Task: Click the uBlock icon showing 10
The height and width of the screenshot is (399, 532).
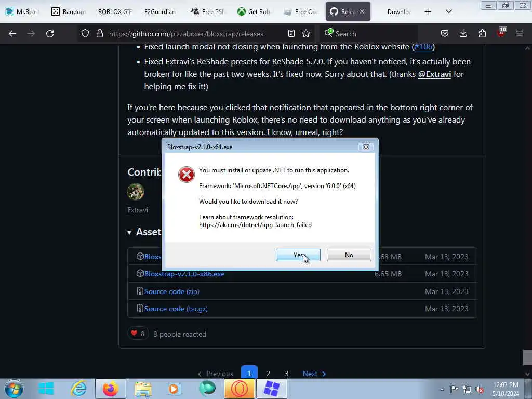Action: (x=501, y=33)
